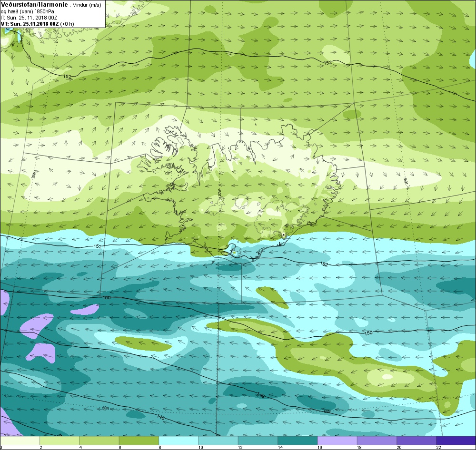Viewport: 476px width, 450px height.
Task: Click the 'IT: Sun. 25. 11. 2018 00Z' line
Action: [x=29, y=18]
